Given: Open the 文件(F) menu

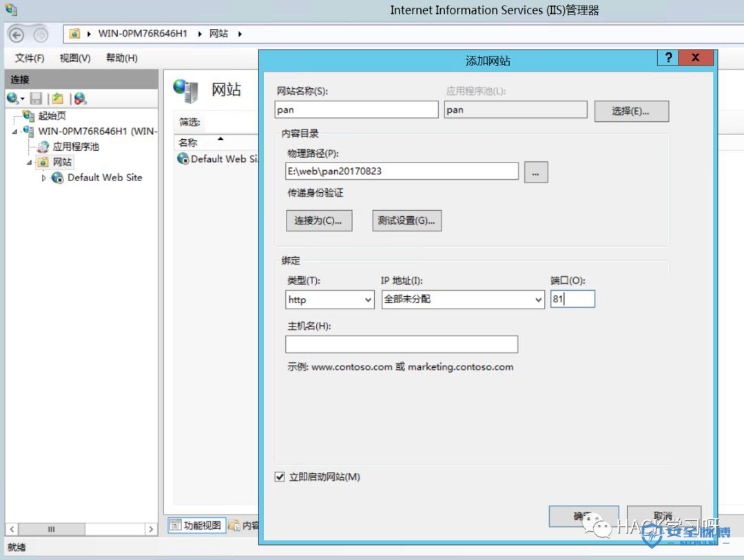Looking at the screenshot, I should point(30,58).
